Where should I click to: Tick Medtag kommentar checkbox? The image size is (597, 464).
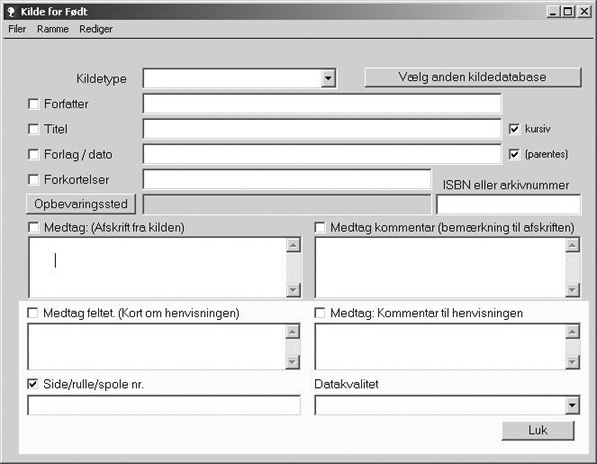coord(320,227)
